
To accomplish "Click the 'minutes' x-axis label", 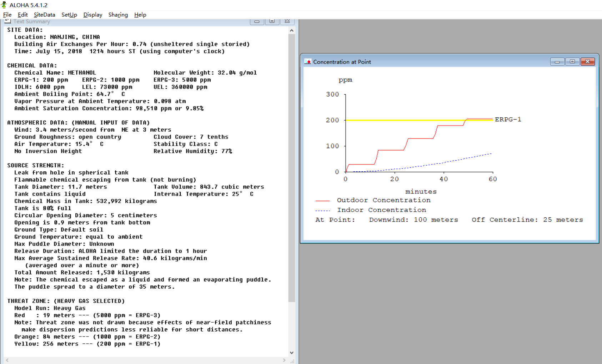I will (421, 192).
